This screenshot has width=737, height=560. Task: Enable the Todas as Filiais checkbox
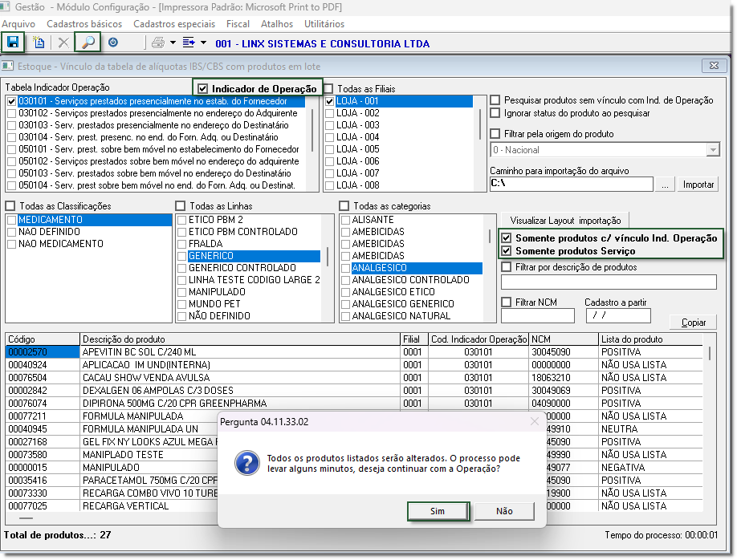click(x=328, y=88)
